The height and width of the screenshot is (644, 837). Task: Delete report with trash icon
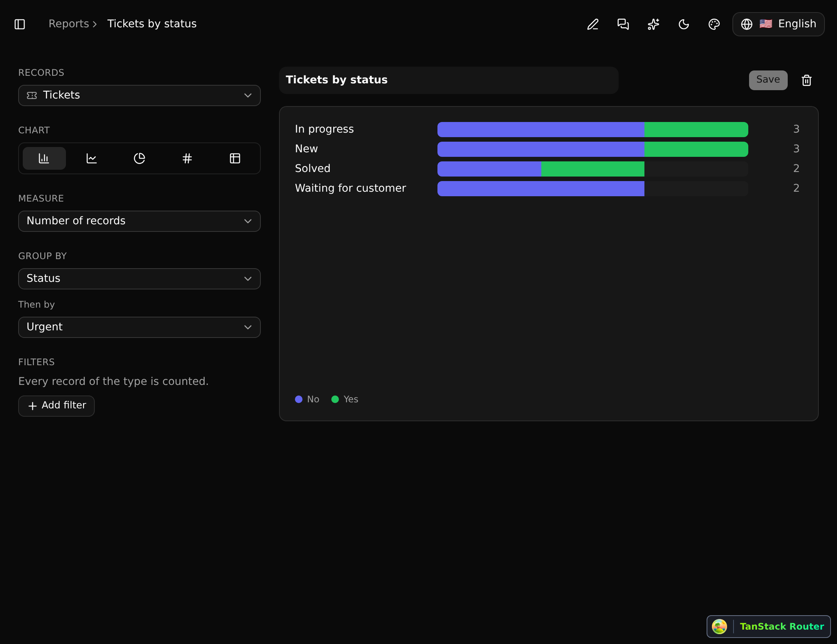point(807,80)
